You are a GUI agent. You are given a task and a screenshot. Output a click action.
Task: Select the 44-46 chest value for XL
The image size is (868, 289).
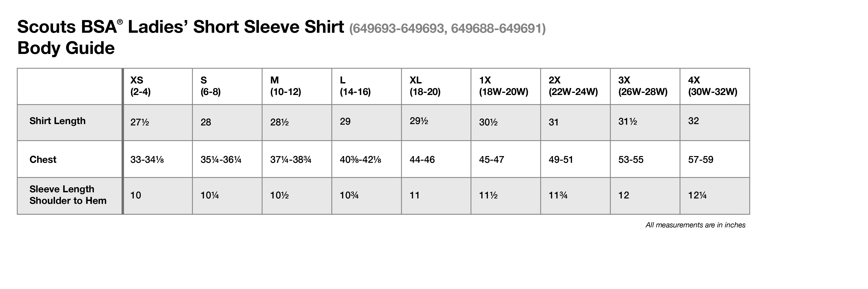[x=422, y=160]
